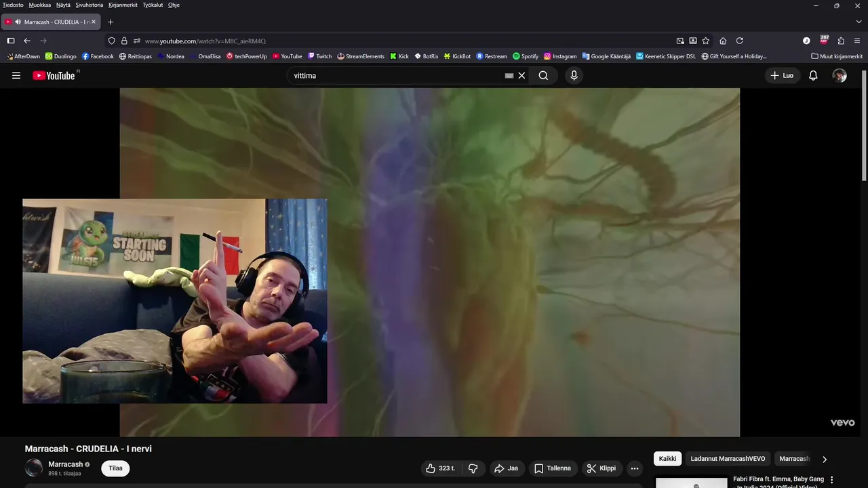Select the Marracash filter chip
The width and height of the screenshot is (868, 488).
[x=794, y=459]
